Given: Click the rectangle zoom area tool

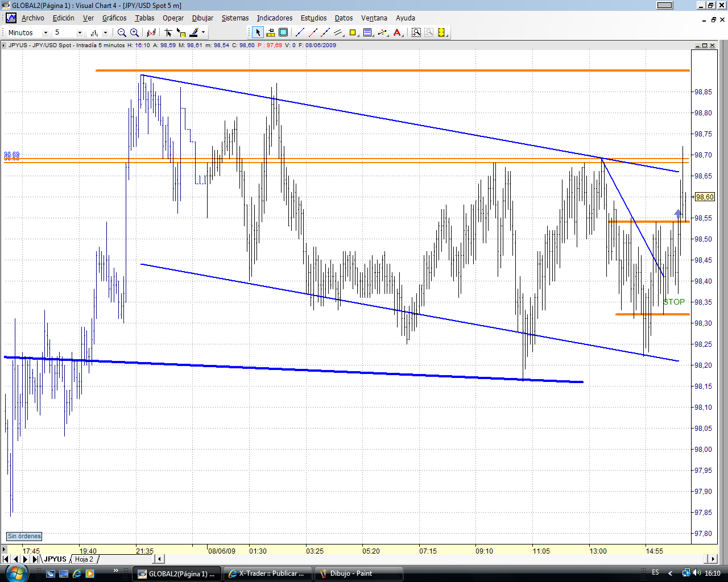Looking at the screenshot, I should click(283, 32).
